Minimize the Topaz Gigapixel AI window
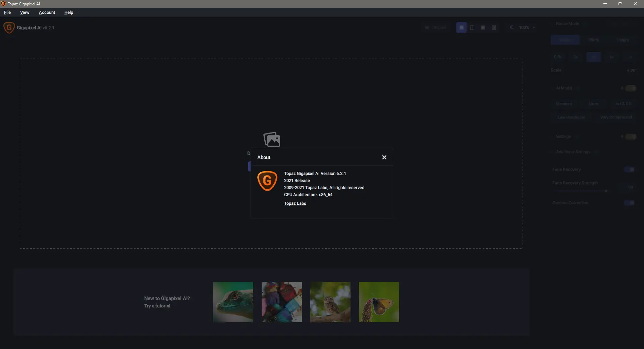Viewport: 644px width, 349px height. (605, 4)
